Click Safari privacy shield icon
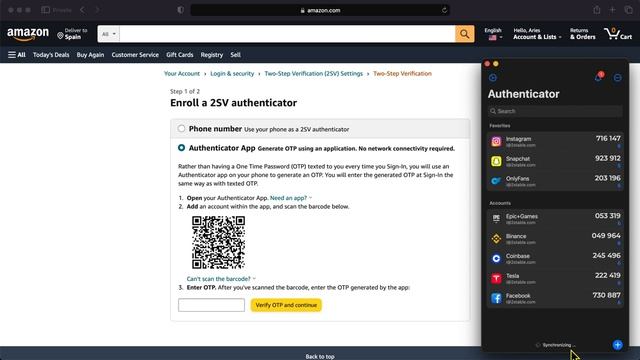The height and width of the screenshot is (360, 640). (x=180, y=10)
